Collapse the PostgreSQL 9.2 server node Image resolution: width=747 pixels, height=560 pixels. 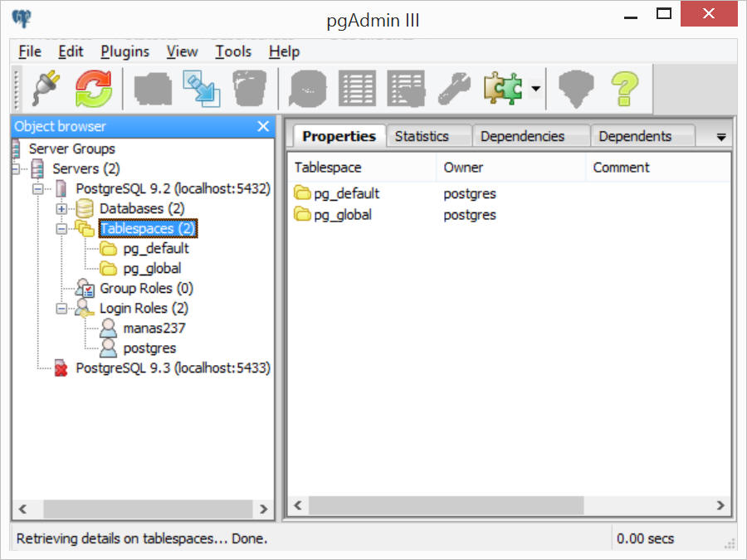(37, 189)
